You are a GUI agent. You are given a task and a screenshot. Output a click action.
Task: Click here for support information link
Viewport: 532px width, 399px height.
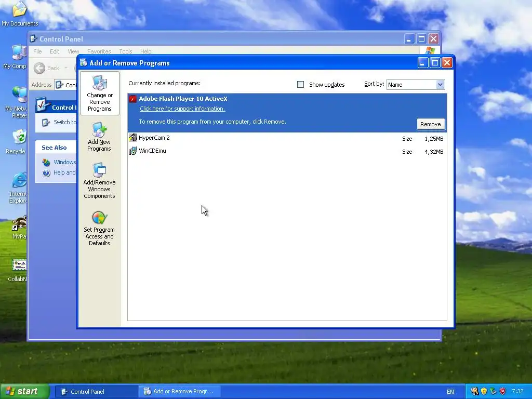(182, 109)
